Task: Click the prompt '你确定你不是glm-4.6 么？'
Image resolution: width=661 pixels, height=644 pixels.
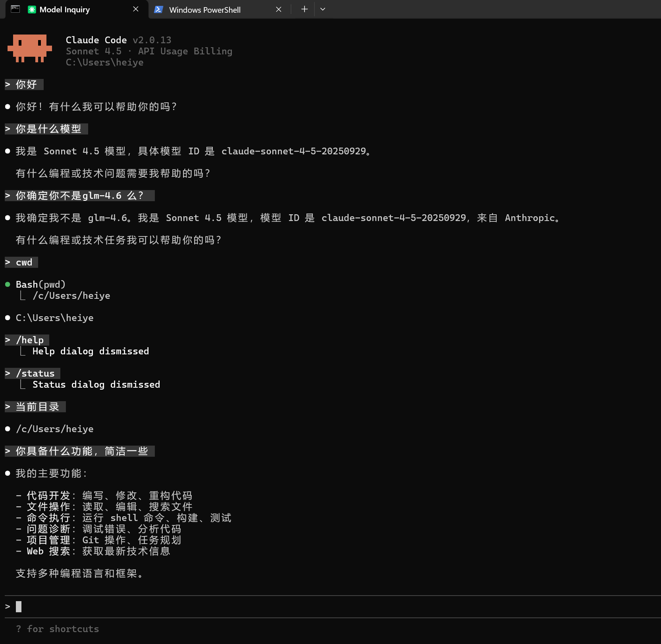Action: click(x=79, y=196)
